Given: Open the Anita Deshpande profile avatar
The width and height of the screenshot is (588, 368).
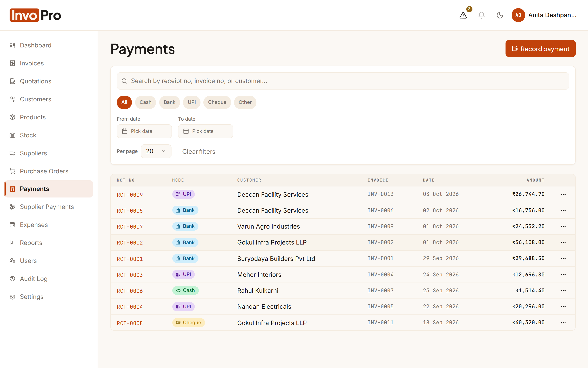Looking at the screenshot, I should tap(518, 15).
